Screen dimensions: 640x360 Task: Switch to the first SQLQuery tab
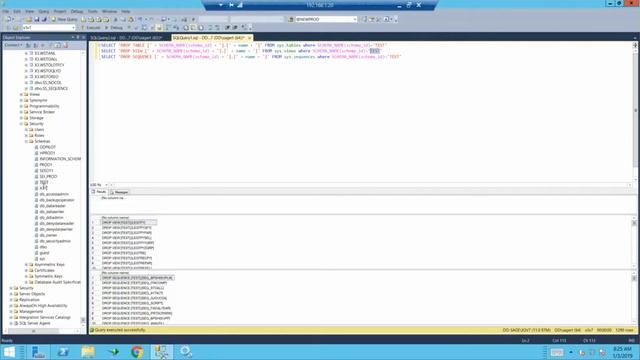pos(126,38)
